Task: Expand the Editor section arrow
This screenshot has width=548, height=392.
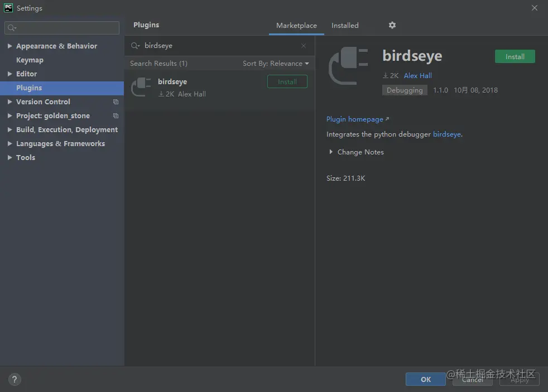Action: click(x=10, y=74)
